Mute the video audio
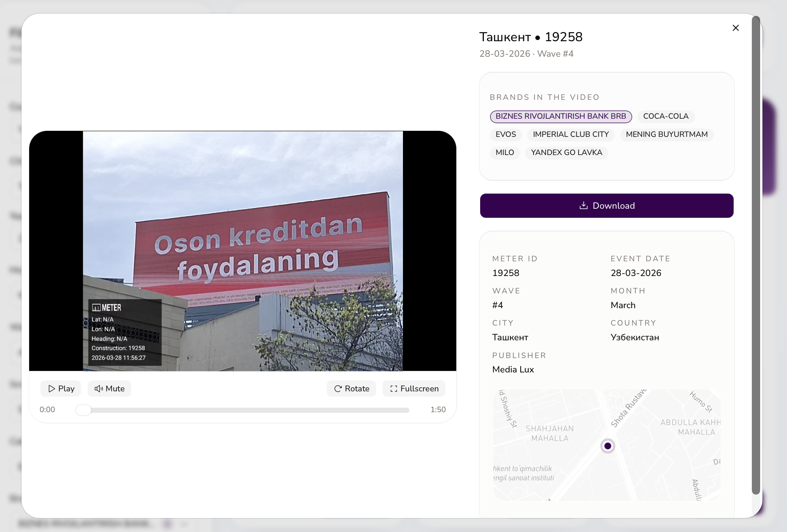The image size is (787, 532). (x=110, y=389)
